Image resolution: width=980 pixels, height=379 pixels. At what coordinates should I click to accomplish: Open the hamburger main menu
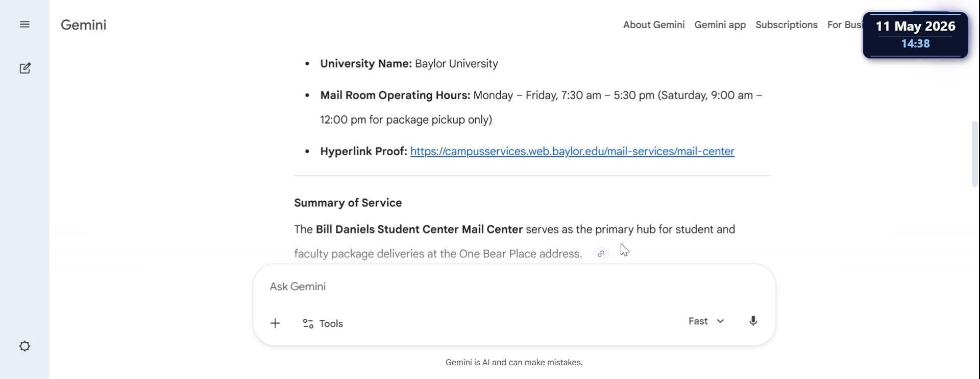tap(24, 25)
